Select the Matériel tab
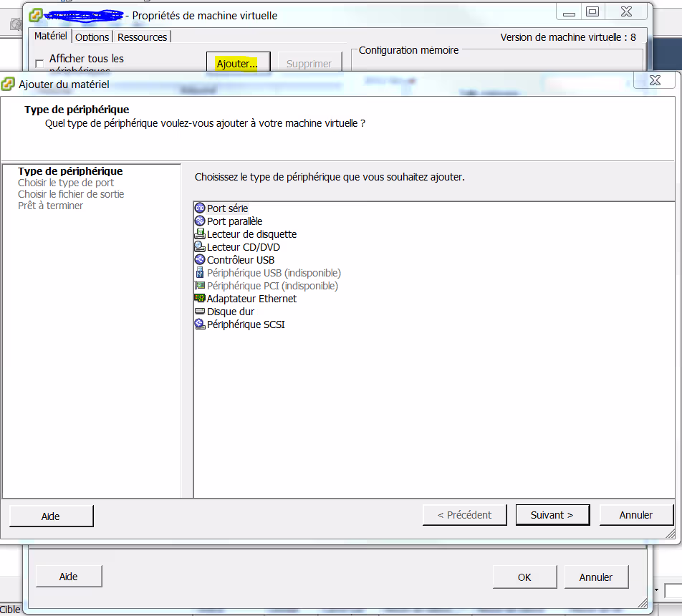Screen dimensions: 682x616 50,36
